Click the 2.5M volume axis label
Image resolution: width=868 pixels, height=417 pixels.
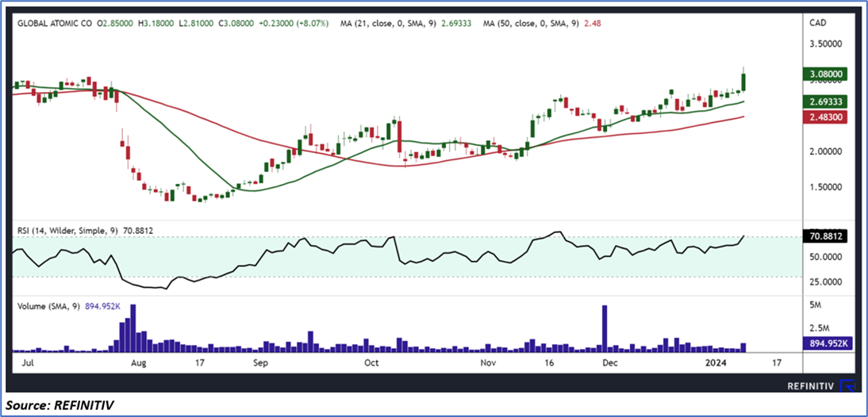818,328
